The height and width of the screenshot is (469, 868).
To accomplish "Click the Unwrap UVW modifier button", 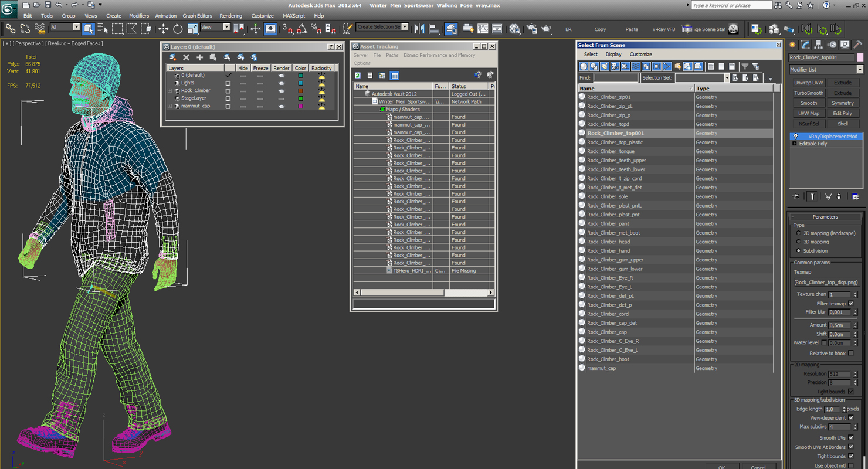I will [809, 83].
